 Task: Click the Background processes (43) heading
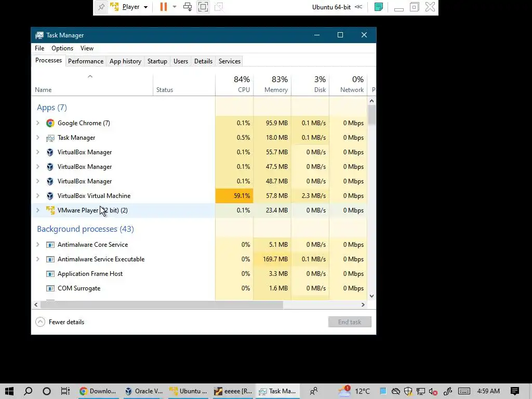85,229
